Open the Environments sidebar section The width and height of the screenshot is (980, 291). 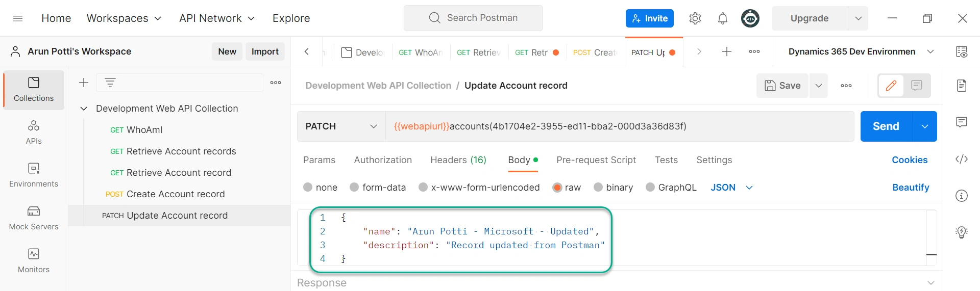point(34,175)
